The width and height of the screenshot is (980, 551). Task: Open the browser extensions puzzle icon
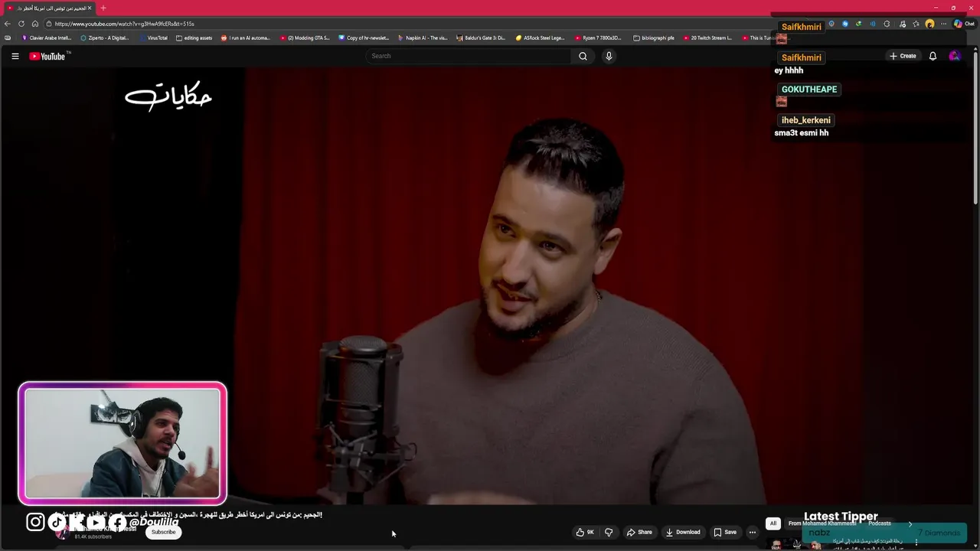[887, 24]
